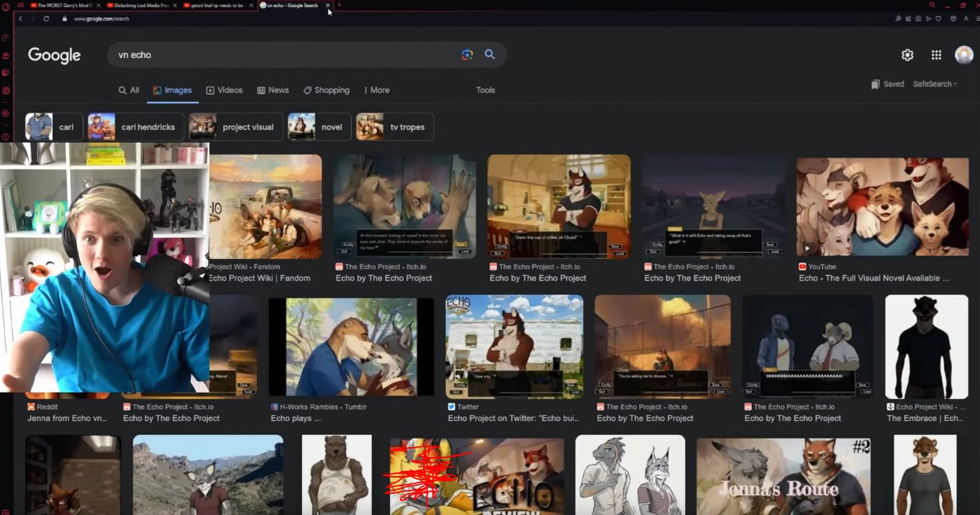Switch to The WORST Garry's Mod tab
Screen dimensions: 980x515
[x=65, y=5]
